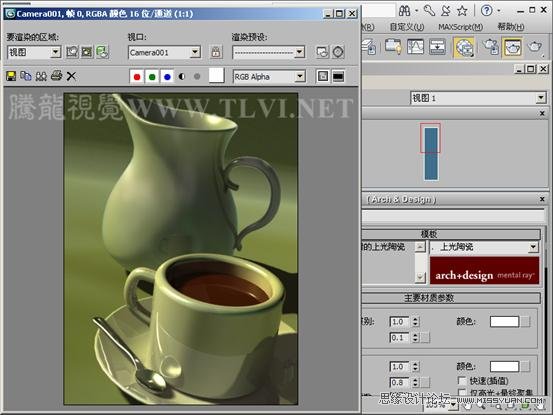553x415 pixels.
Task: Click the arch+design mental ray banner
Action: click(x=484, y=270)
